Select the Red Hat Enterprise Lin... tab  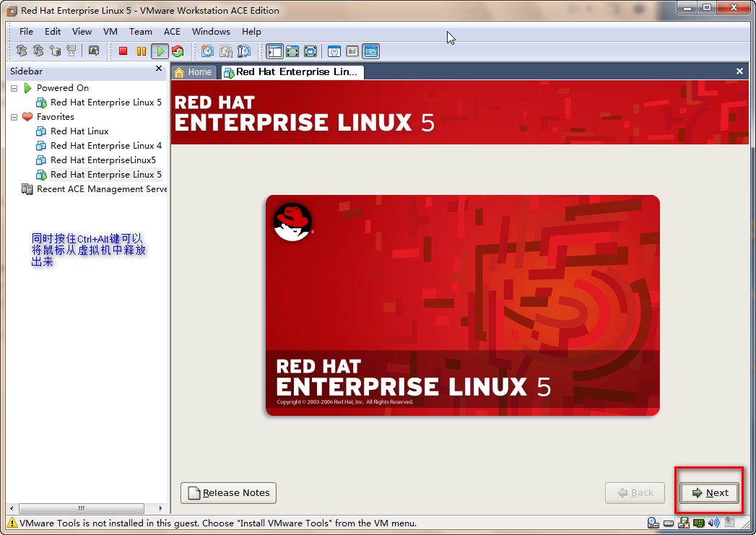click(292, 72)
